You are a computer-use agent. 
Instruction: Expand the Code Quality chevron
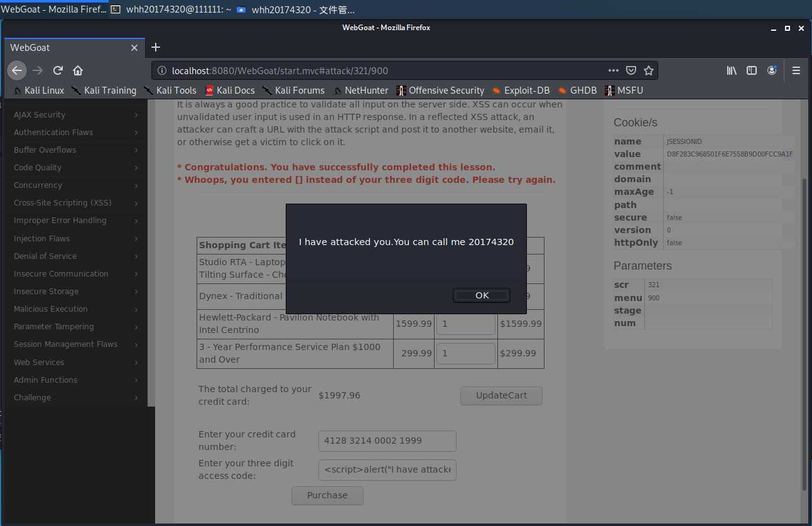click(x=136, y=168)
